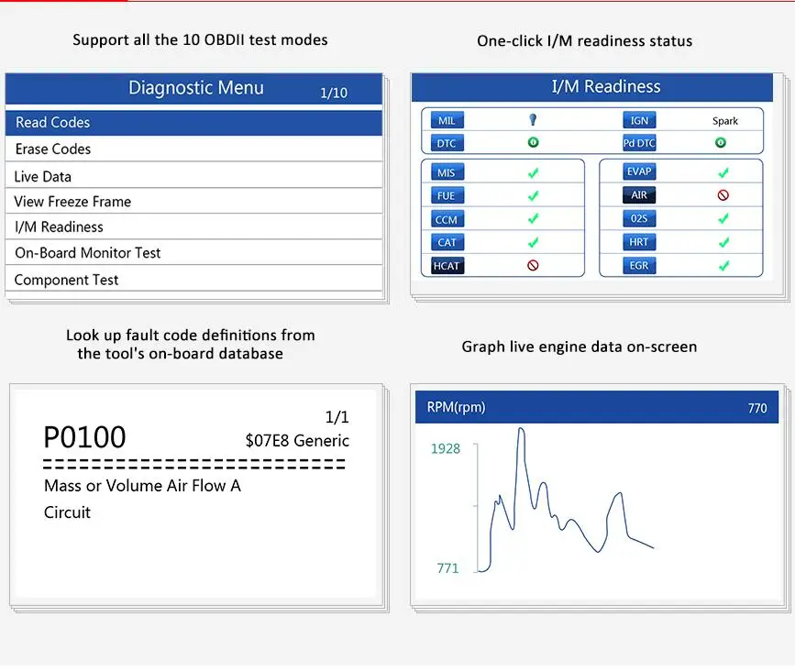Click the $07E8 Generic label
Image resolution: width=795 pixels, height=672 pixels.
click(297, 440)
